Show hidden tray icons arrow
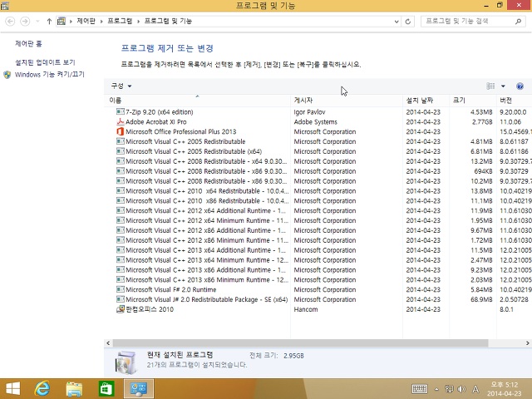532x399 pixels. coord(436,389)
